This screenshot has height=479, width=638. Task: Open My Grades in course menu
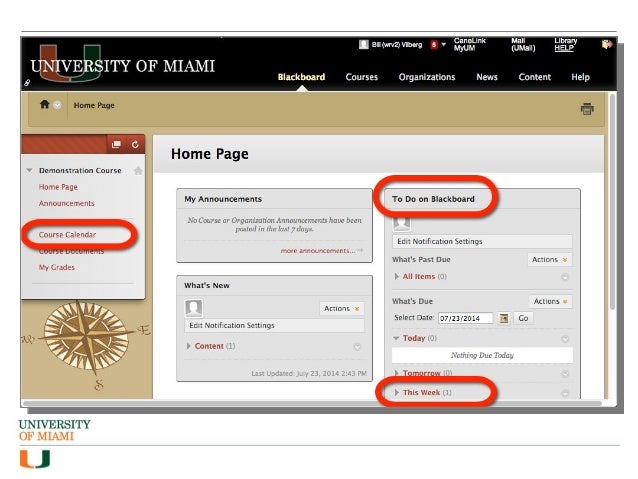click(x=57, y=267)
